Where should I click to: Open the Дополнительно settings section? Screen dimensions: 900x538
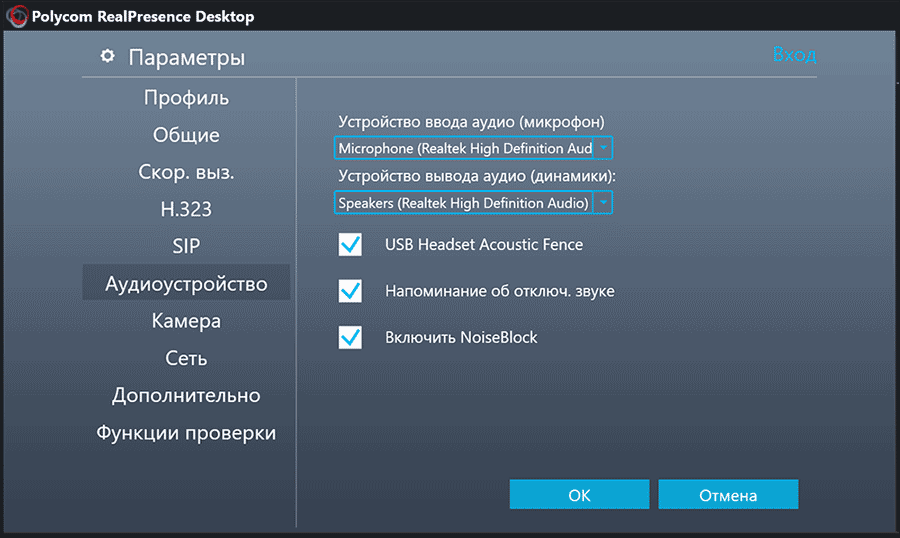186,395
